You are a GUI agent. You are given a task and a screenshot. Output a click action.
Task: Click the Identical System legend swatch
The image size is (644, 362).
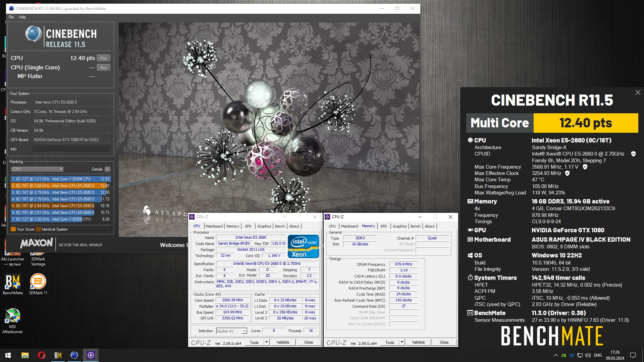[38, 229]
